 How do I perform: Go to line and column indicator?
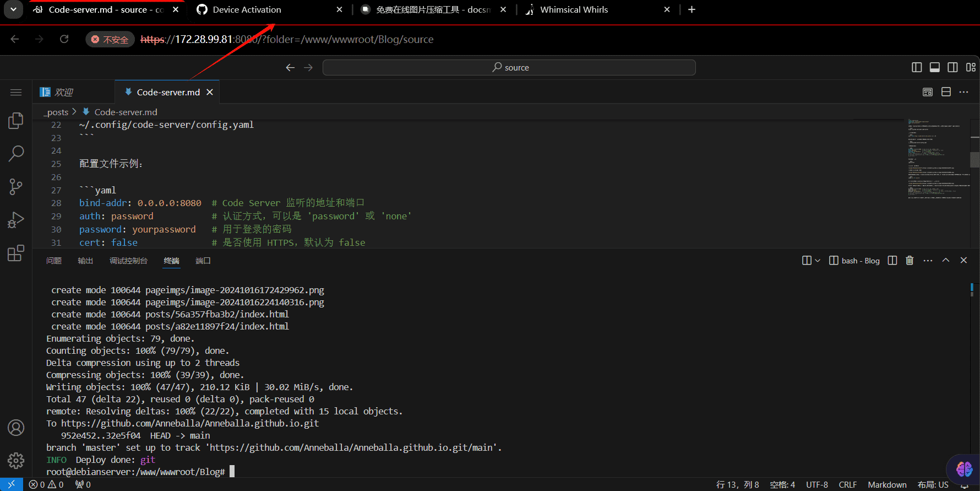point(737,484)
